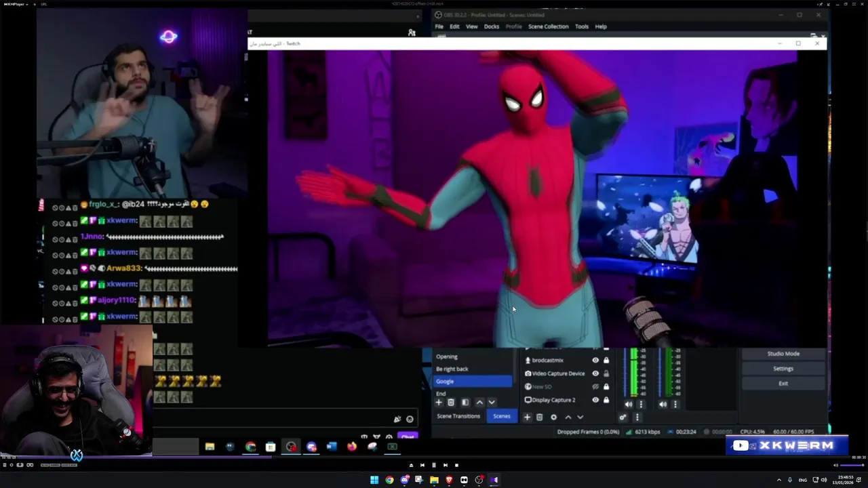This screenshot has width=868, height=488.
Task: Open source properties gear icon
Action: [x=553, y=418]
